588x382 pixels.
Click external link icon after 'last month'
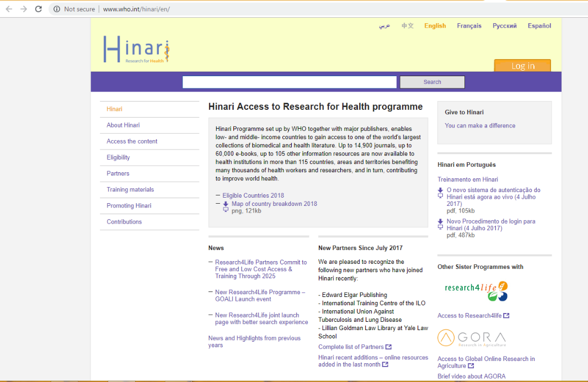[x=385, y=364]
